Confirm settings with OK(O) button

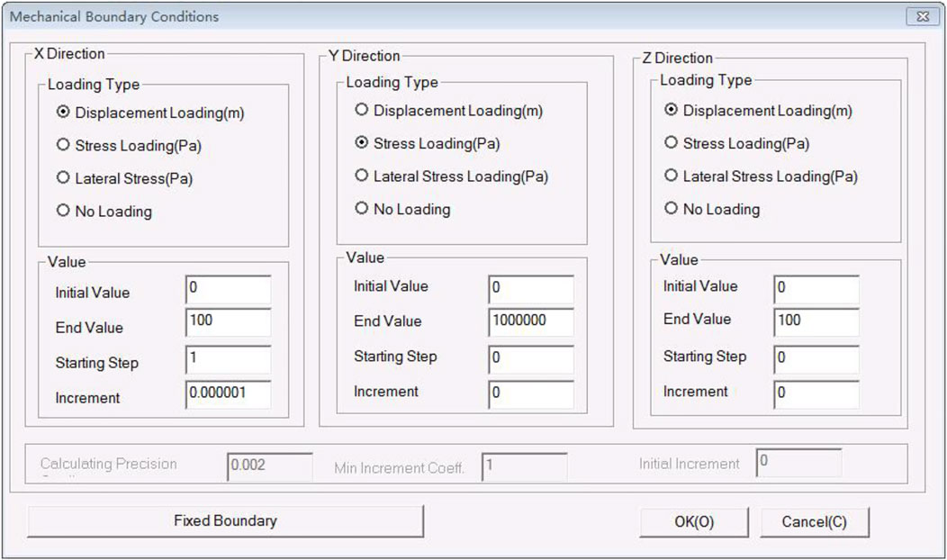click(x=694, y=522)
